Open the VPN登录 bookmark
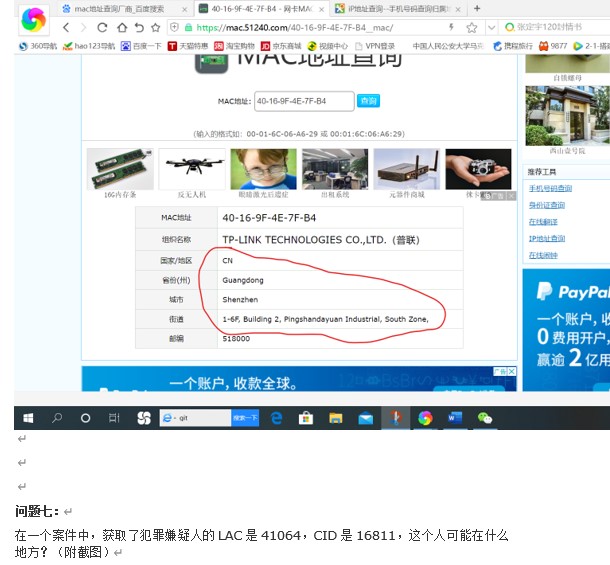This screenshot has height=565, width=610. click(375, 46)
